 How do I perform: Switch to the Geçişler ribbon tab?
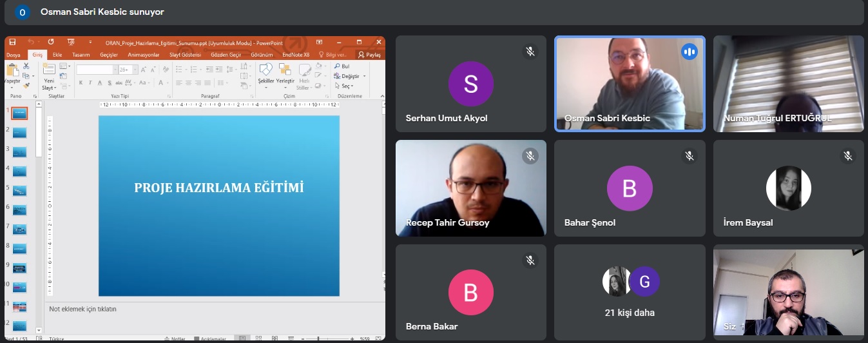point(109,55)
